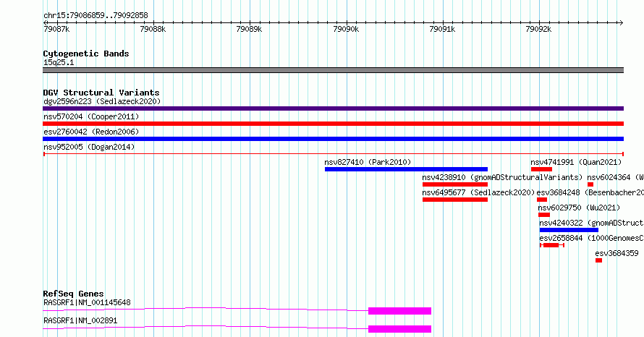Select RASGRF1 NM_001145648 magenta exon block
This screenshot has height=337, width=644.
coord(399,311)
